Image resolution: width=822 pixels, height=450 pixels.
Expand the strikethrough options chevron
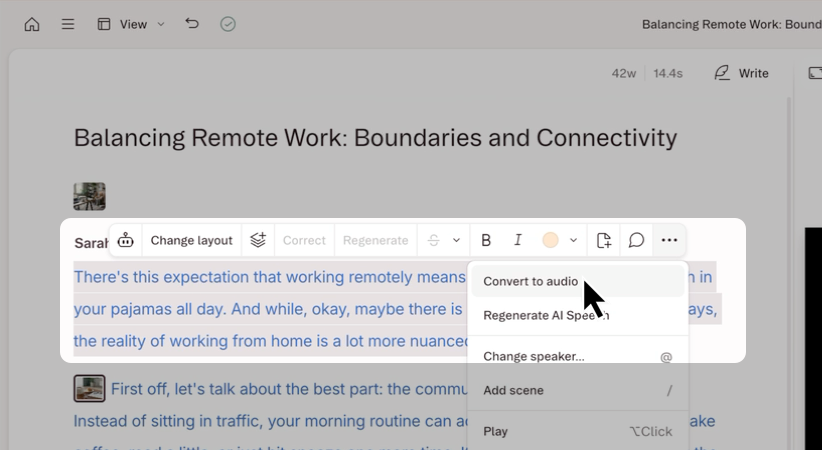[457, 240]
